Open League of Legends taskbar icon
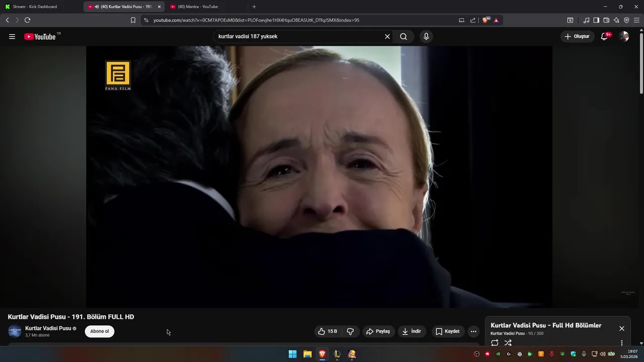This screenshot has width=644, height=362. coord(337,354)
